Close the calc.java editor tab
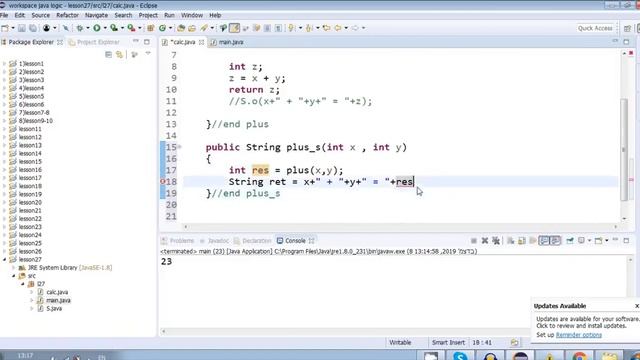 pos(201,42)
